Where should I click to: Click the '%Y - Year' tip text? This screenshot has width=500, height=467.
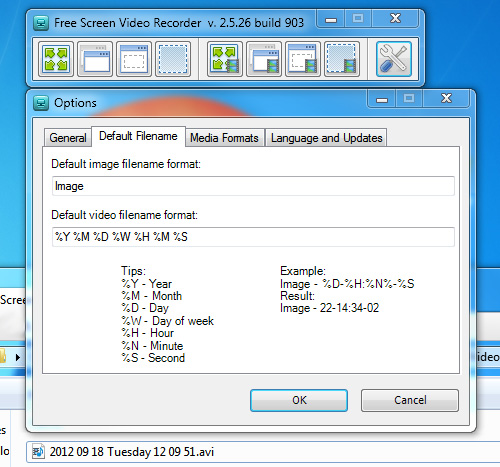[x=147, y=284]
